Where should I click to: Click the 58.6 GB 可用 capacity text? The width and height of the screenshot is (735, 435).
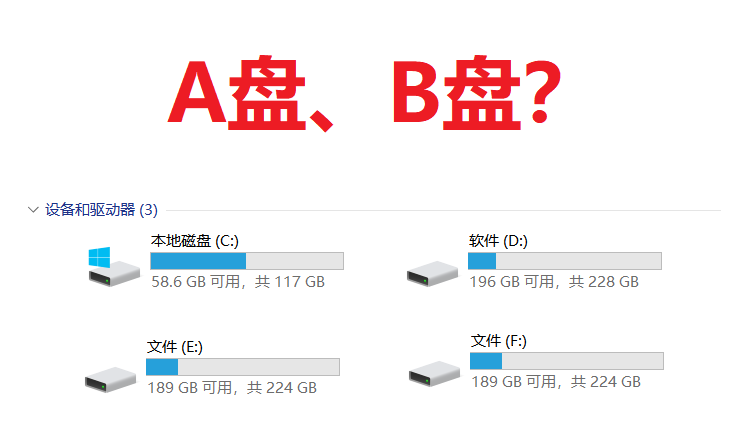[x=196, y=282]
